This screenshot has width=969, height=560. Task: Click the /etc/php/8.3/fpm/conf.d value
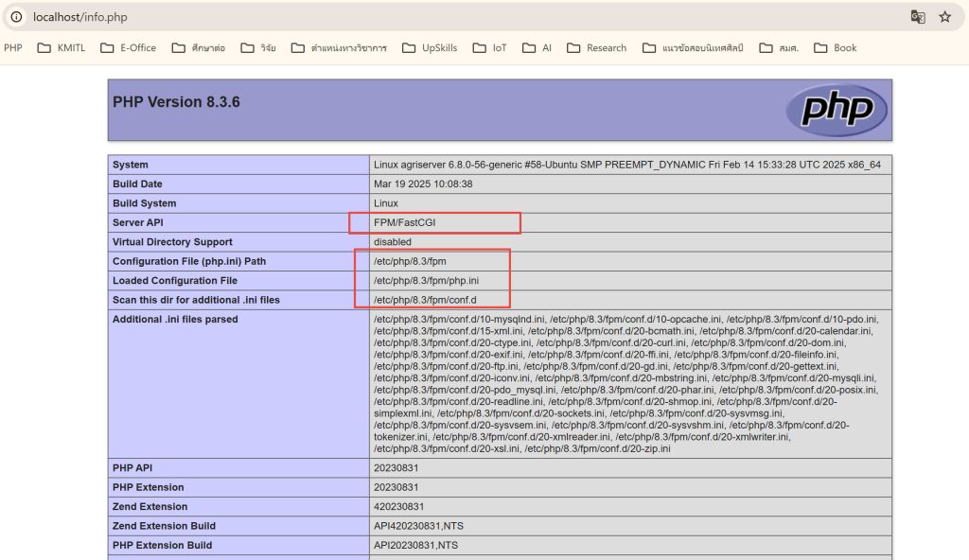[425, 300]
